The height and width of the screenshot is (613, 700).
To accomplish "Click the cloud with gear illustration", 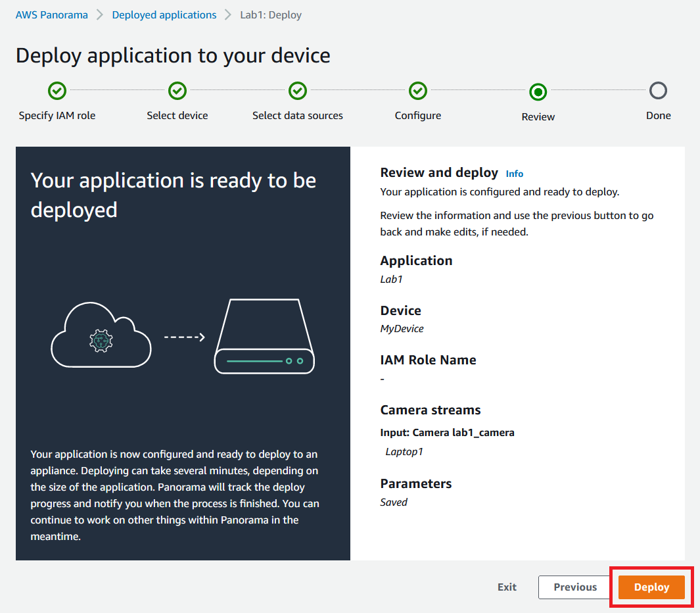I will click(x=101, y=335).
